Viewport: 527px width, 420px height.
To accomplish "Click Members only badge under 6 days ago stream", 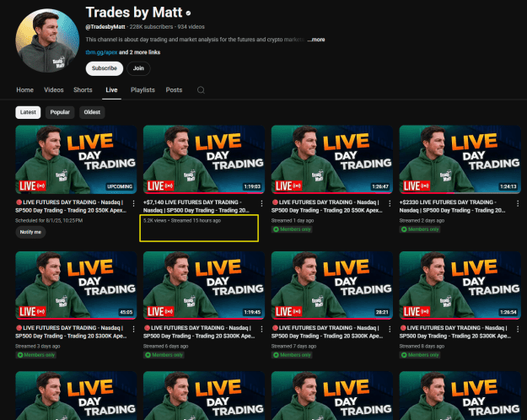I will [164, 355].
